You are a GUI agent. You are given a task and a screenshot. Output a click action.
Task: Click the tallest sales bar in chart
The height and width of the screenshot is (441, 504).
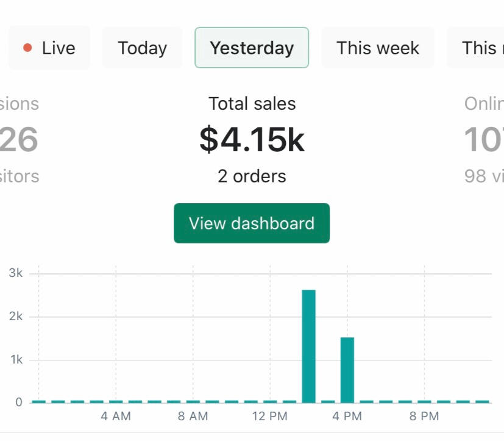[309, 346]
